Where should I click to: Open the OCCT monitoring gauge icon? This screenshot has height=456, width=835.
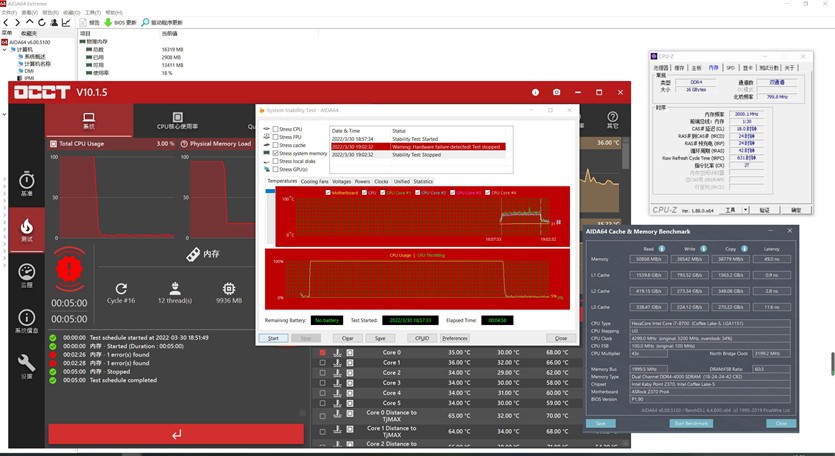26,273
